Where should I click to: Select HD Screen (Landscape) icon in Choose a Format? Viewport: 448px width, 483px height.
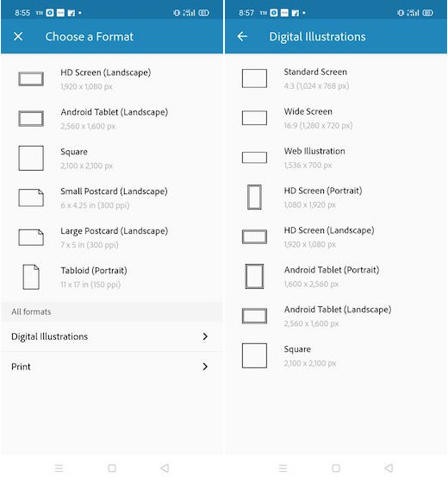31,78
